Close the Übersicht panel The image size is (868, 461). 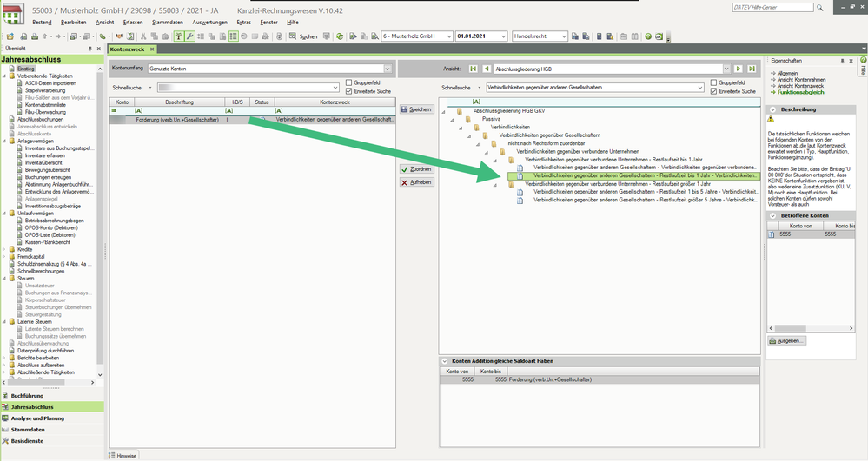tap(99, 49)
